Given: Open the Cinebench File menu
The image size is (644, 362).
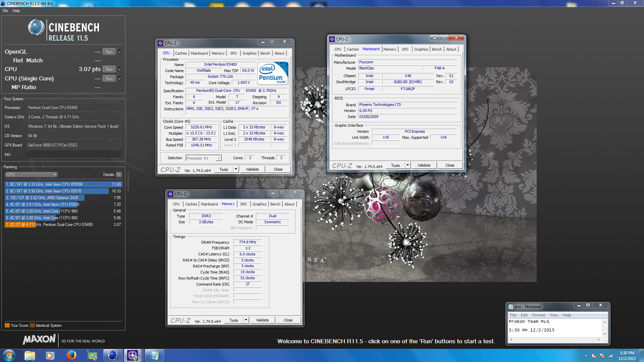Looking at the screenshot, I should pyautogui.click(x=5, y=11).
